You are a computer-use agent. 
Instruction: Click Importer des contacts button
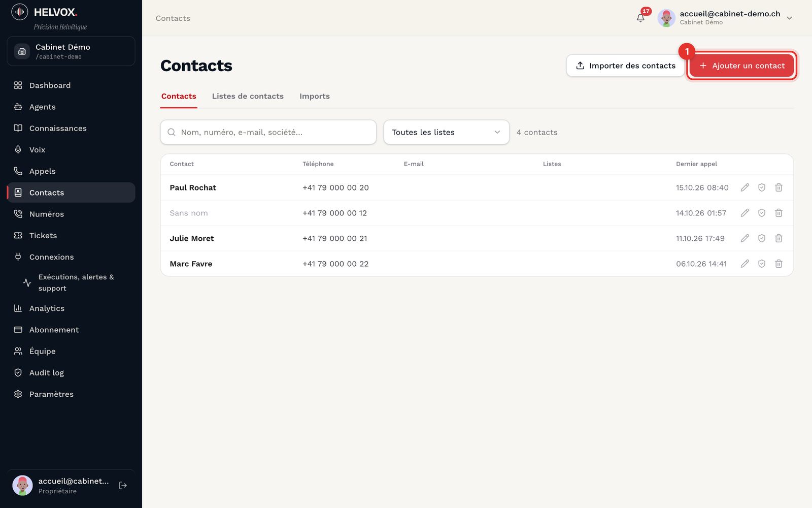point(625,66)
